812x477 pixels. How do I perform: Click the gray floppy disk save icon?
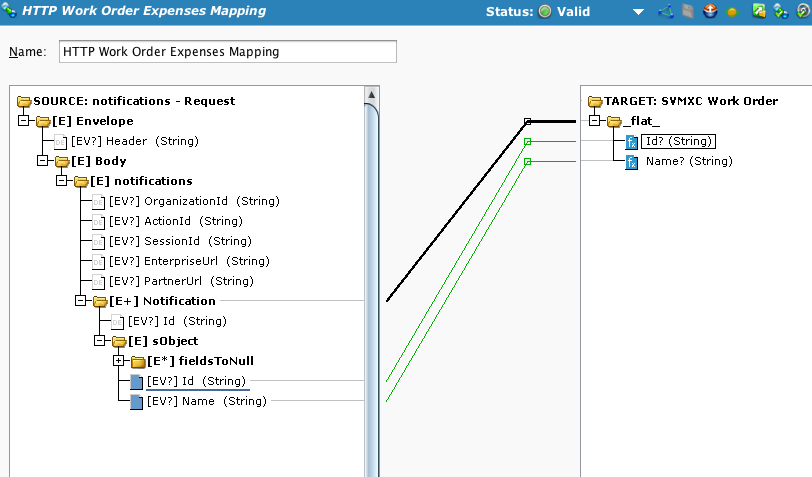click(688, 12)
